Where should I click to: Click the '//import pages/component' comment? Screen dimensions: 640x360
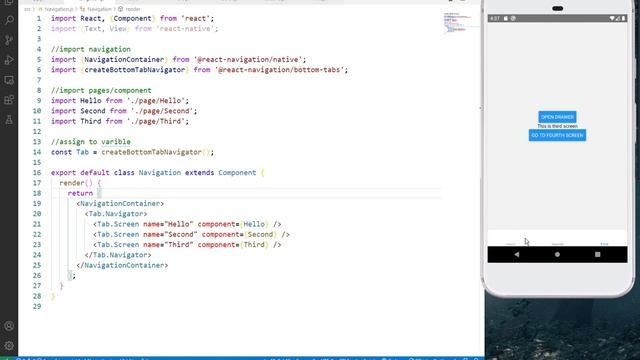(101, 90)
